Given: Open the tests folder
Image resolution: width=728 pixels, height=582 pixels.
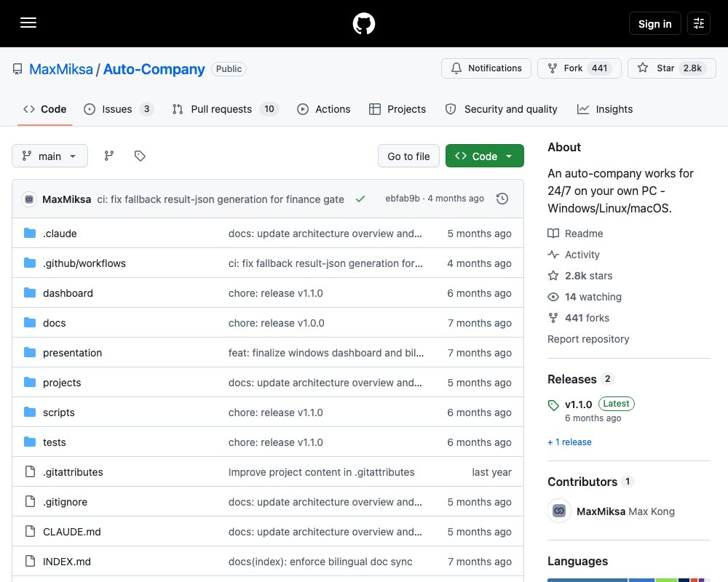Looking at the screenshot, I should click(55, 442).
